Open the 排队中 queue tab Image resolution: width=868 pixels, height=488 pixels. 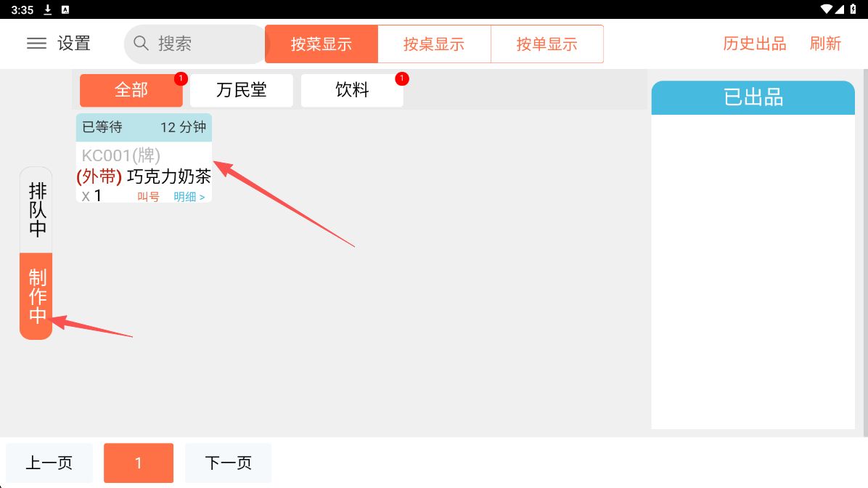[x=36, y=210]
